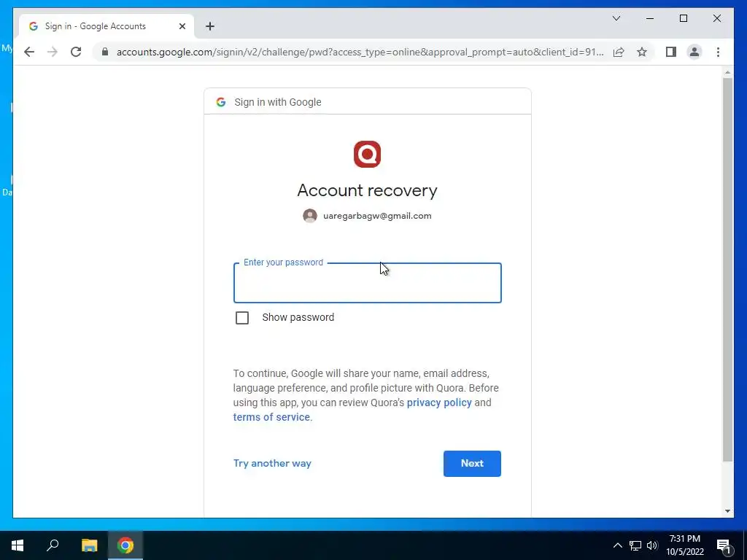The height and width of the screenshot is (560, 747).
Task: Click the scrollbar down arrow
Action: pyautogui.click(x=727, y=511)
